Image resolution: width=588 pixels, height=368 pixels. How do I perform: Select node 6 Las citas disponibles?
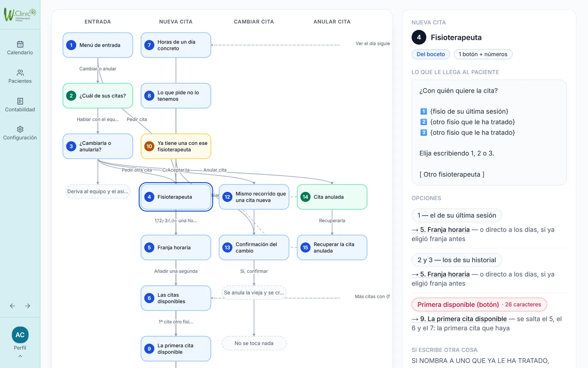coord(176,298)
